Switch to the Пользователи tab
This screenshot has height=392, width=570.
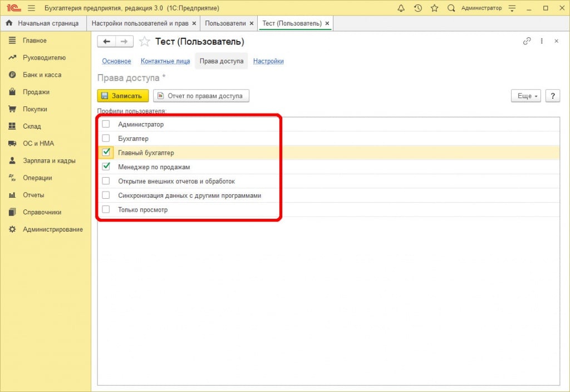[225, 23]
